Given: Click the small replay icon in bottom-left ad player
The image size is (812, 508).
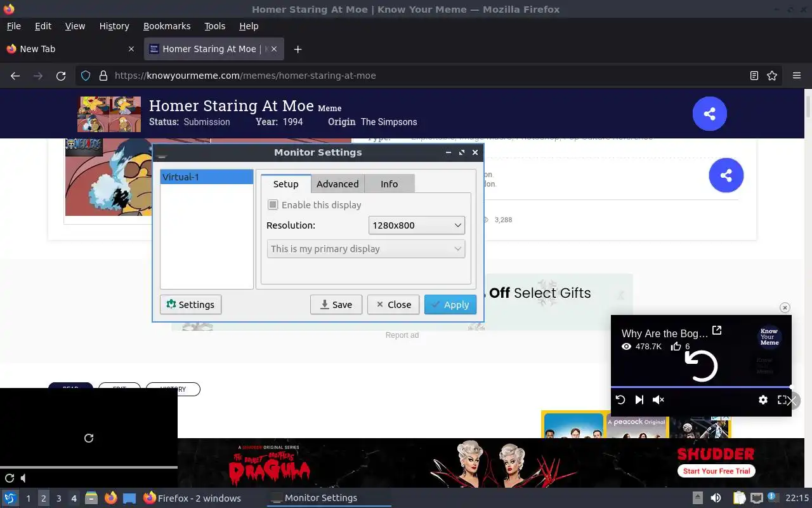Looking at the screenshot, I should coord(10,478).
